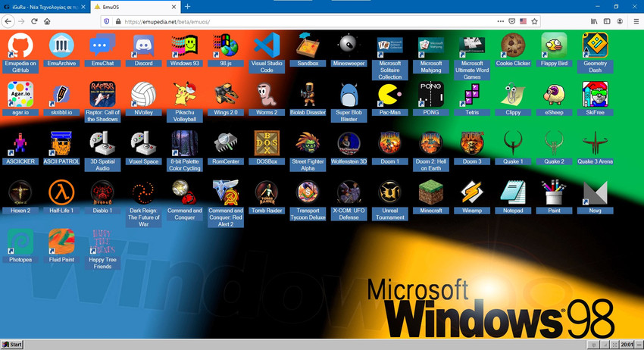The width and height of the screenshot is (644, 350).
Task: Launch Street Fighter Alpha
Action: (308, 143)
